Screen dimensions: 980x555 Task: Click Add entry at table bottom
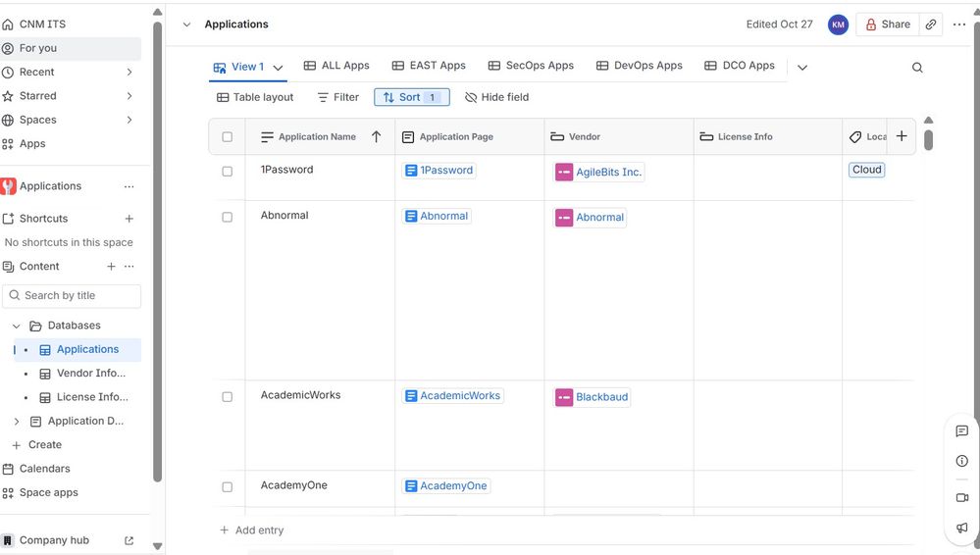coord(251,530)
